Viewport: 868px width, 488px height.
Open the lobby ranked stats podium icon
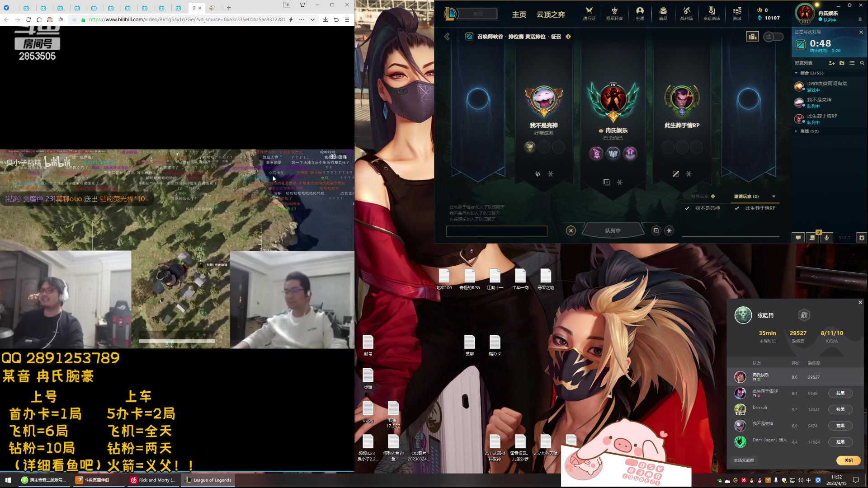pos(752,37)
